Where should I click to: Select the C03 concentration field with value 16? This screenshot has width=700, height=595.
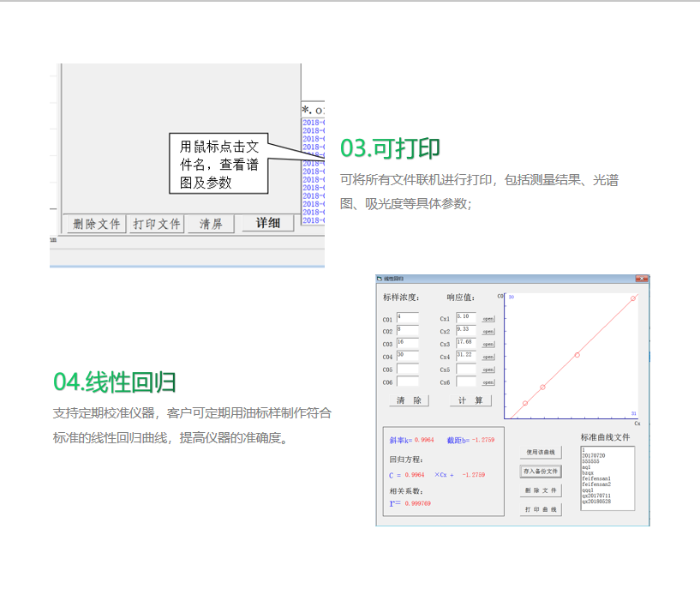[x=407, y=343]
